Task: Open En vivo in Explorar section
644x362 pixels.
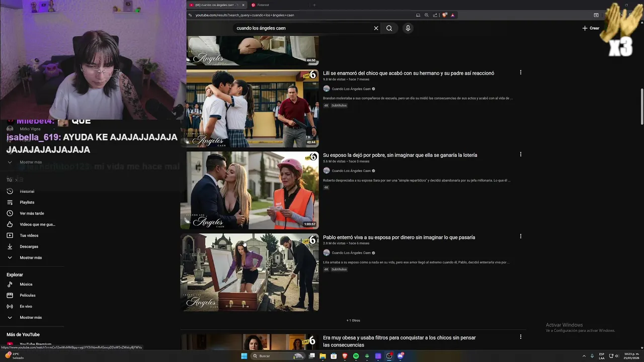Action: point(26,307)
